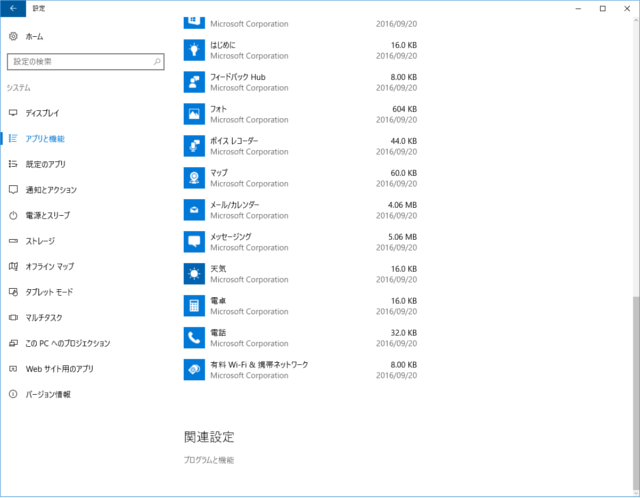Go back with the arrow button
The width and height of the screenshot is (640, 498).
coord(13,9)
